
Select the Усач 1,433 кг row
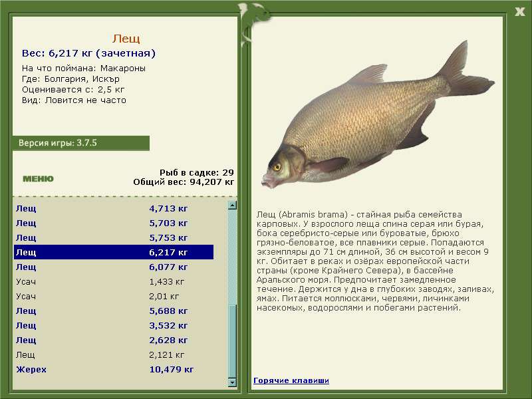coord(114,281)
